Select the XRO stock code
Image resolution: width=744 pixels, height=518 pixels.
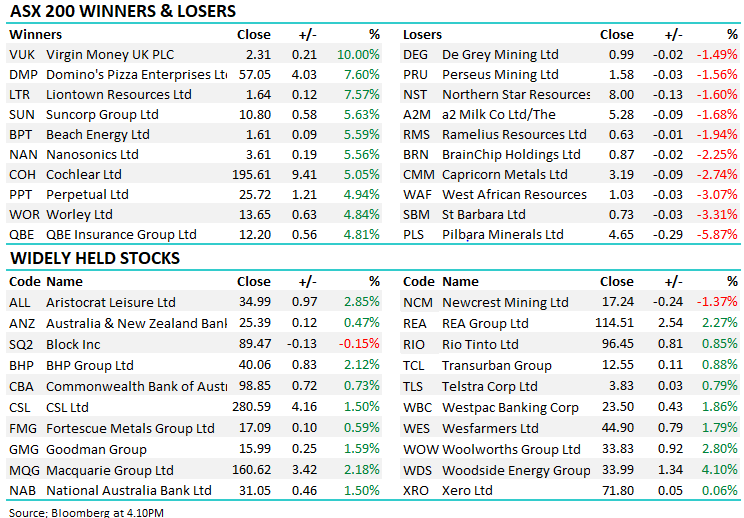[417, 492]
